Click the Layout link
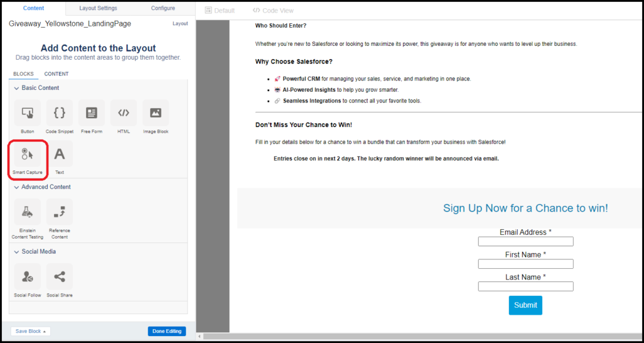 [x=180, y=24]
